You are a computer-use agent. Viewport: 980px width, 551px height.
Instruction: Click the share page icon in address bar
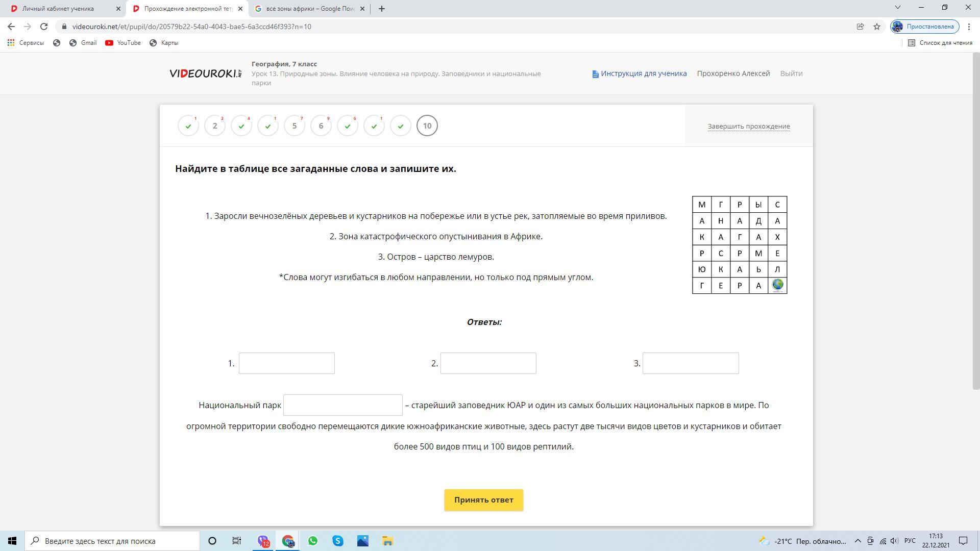click(860, 27)
